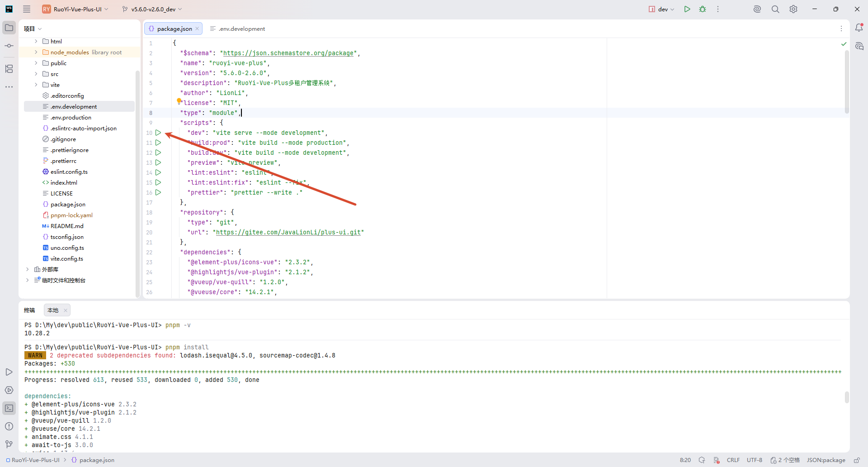Open the gitee.com repository URL link
868x467 pixels.
click(288, 232)
